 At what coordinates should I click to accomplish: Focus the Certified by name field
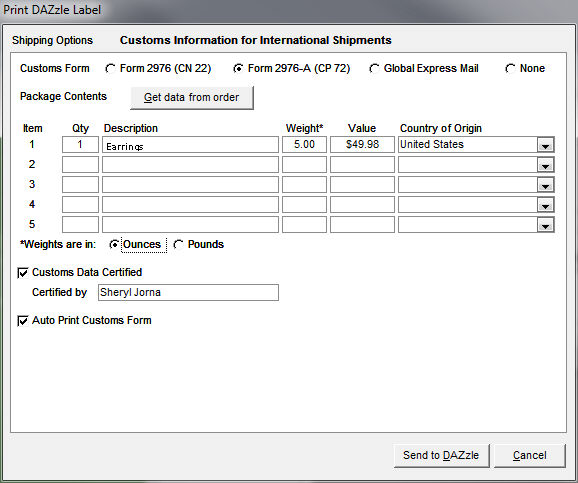coord(188,293)
